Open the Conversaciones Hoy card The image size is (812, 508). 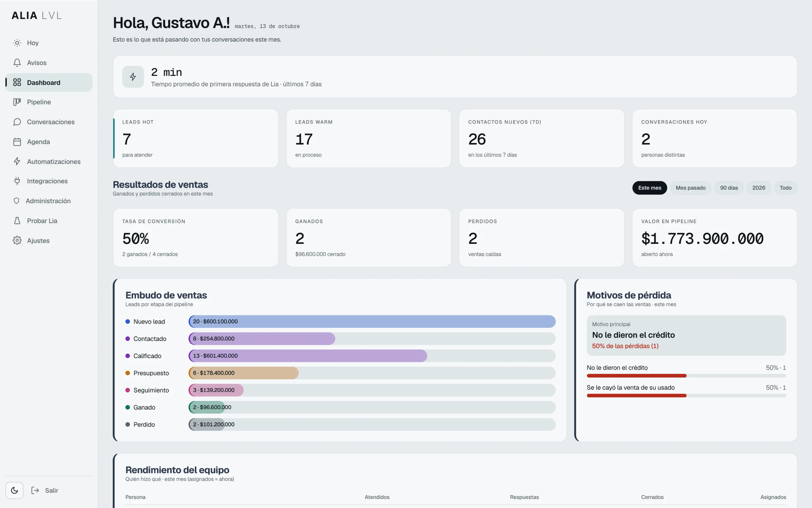[x=715, y=138]
